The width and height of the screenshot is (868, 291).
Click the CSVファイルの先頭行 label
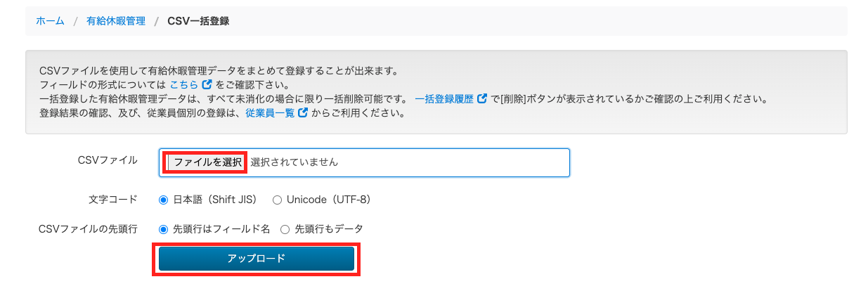[89, 229]
